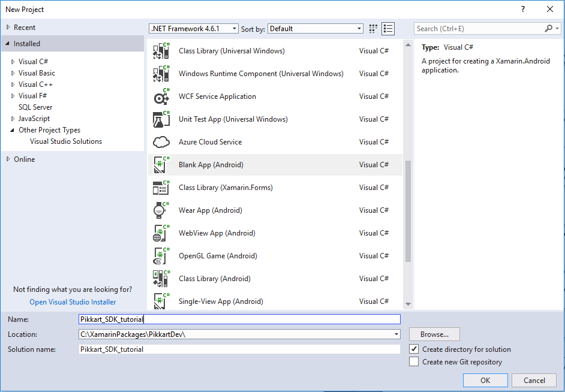Click the Browse... button
The height and width of the screenshot is (392, 565).
(x=434, y=334)
